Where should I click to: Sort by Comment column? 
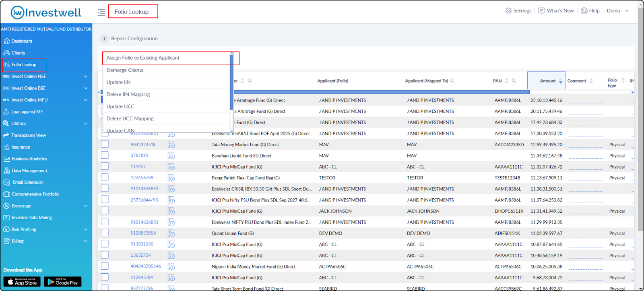[x=591, y=81]
